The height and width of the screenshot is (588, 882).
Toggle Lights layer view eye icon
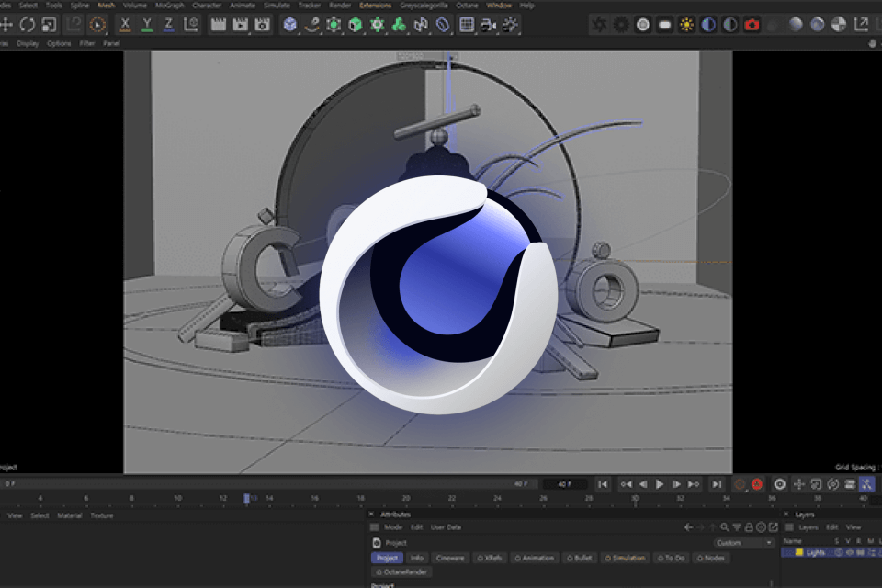(849, 552)
